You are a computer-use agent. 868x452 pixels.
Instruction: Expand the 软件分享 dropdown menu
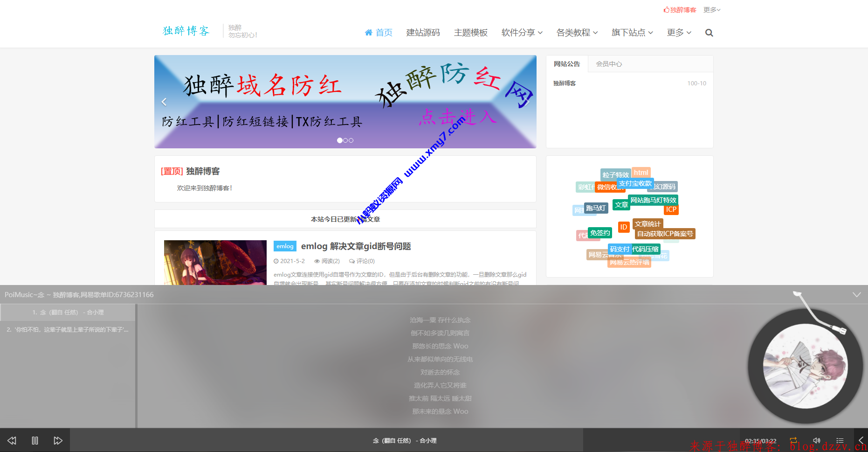pyautogui.click(x=521, y=32)
